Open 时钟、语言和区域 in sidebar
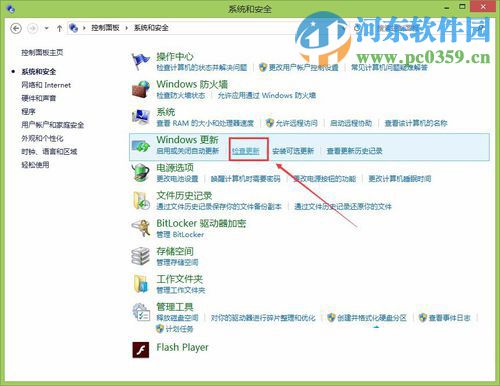Image resolution: width=500 pixels, height=386 pixels. [49, 152]
